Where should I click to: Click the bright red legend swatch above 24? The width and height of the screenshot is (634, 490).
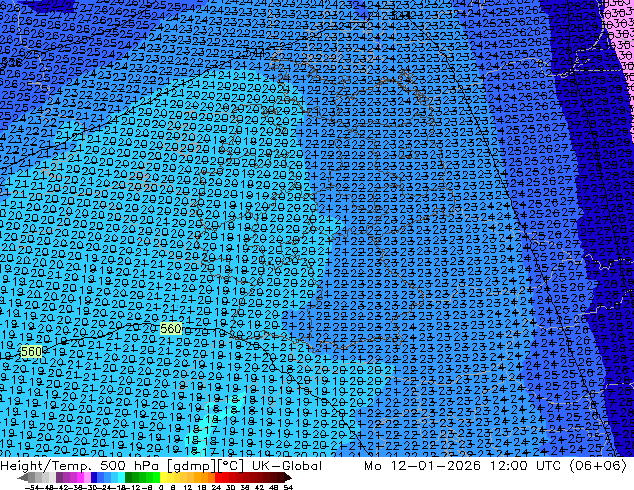[218, 478]
